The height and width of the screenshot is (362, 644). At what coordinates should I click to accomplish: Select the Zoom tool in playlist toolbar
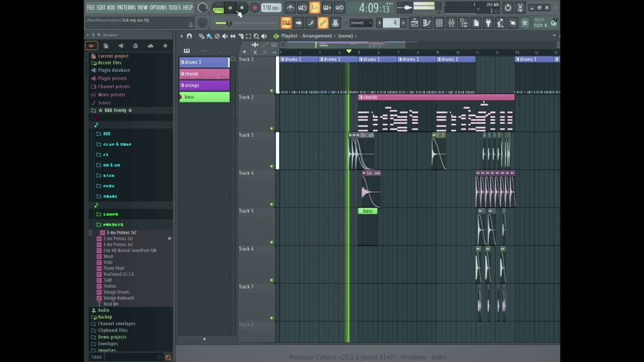256,36
